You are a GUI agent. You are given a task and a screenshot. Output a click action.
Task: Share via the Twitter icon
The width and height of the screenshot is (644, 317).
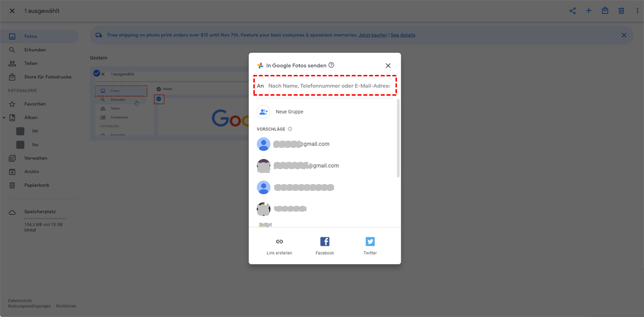coord(370,242)
